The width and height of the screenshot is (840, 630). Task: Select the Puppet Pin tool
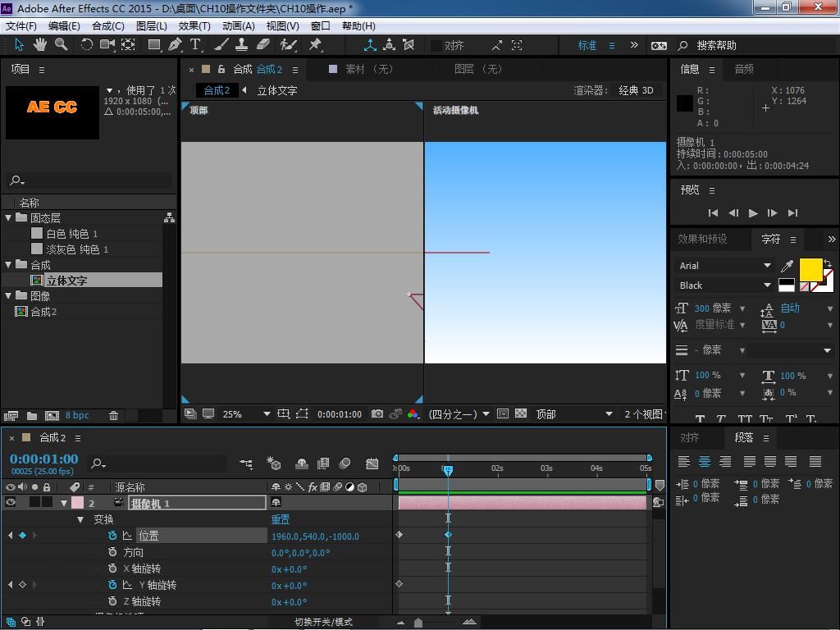click(x=315, y=45)
